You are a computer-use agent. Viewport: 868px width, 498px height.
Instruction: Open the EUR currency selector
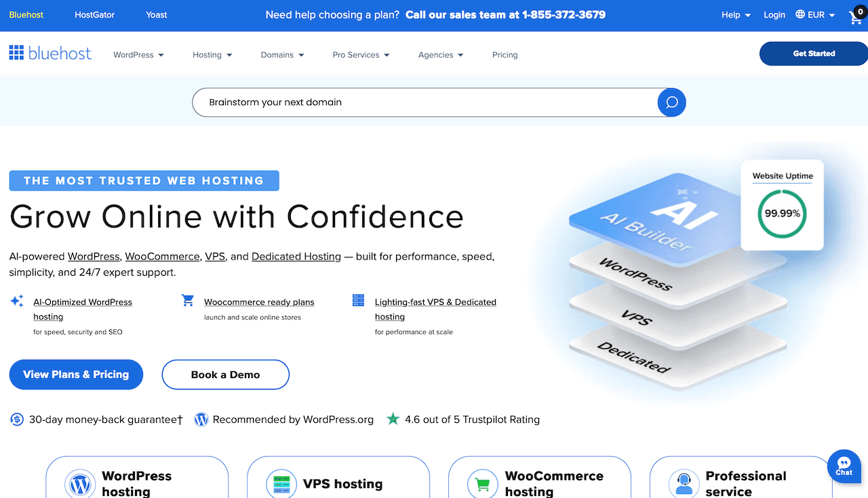[x=816, y=14]
